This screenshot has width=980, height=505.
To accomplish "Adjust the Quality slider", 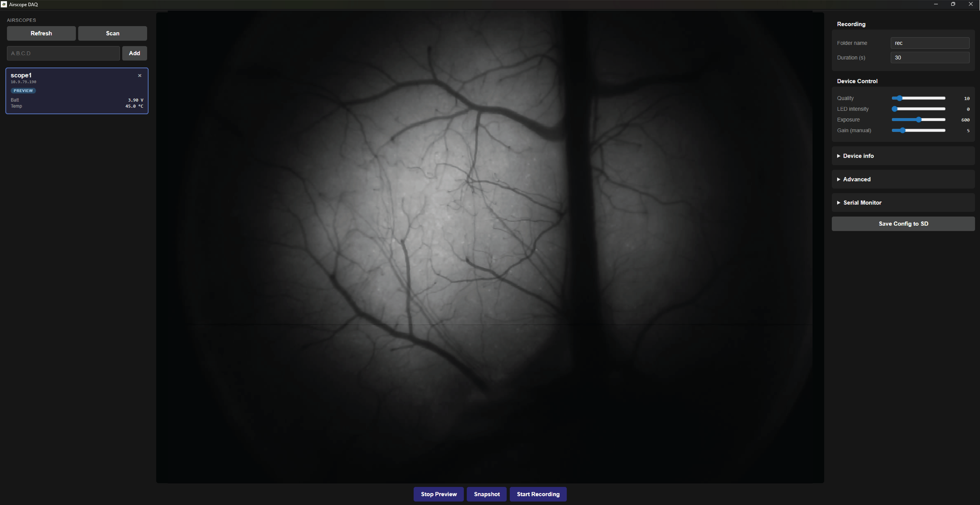I will click(918, 98).
